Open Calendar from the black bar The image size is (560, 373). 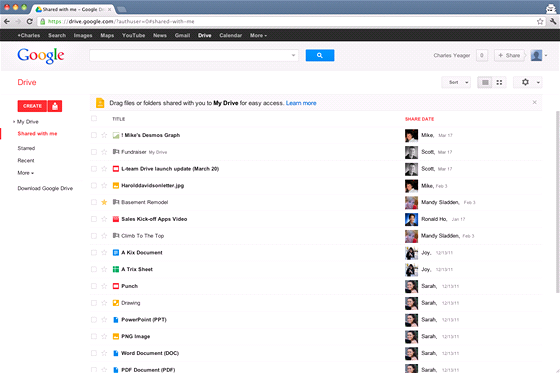point(230,35)
